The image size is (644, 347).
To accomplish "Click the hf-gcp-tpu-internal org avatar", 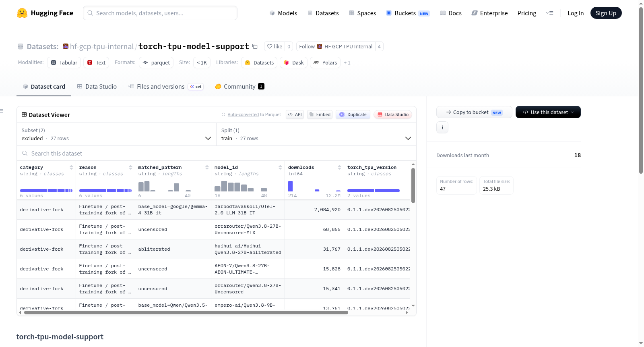I will 66,46.
